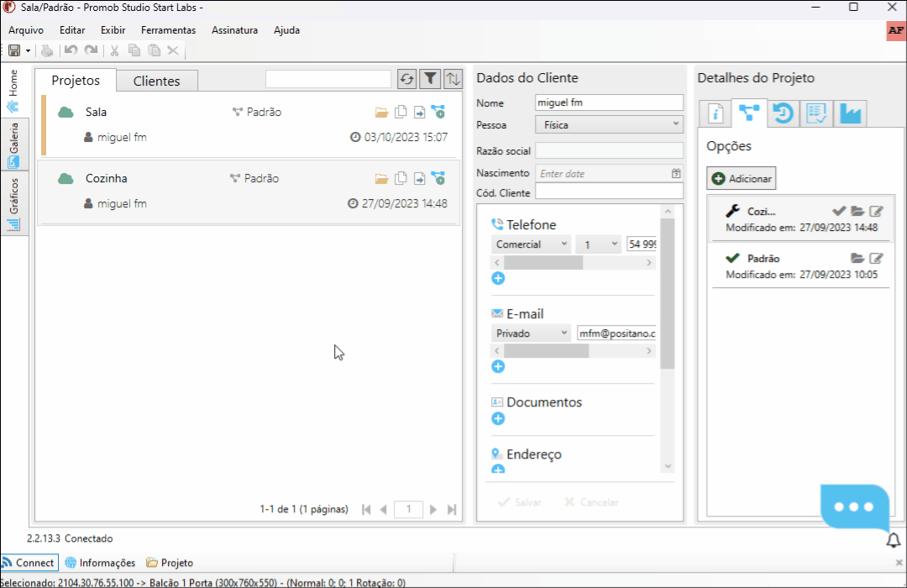Switch to the Clientes tab

coord(157,81)
